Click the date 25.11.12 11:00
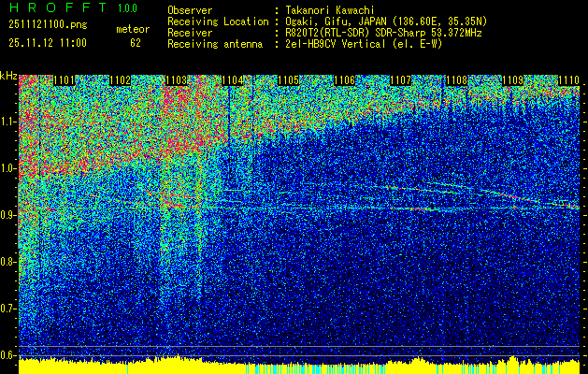Viewport: 588px width, 374px height. pyautogui.click(x=48, y=43)
